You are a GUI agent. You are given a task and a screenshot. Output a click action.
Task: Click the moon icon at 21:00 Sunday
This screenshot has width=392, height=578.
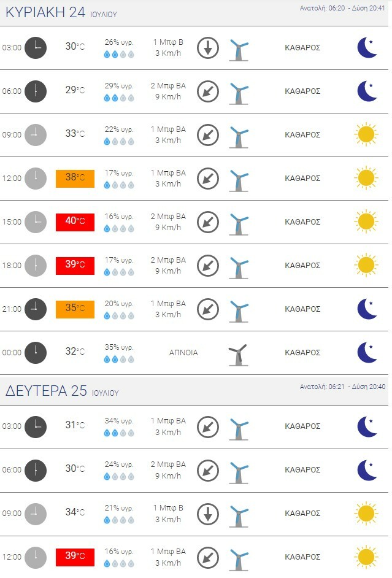(366, 309)
